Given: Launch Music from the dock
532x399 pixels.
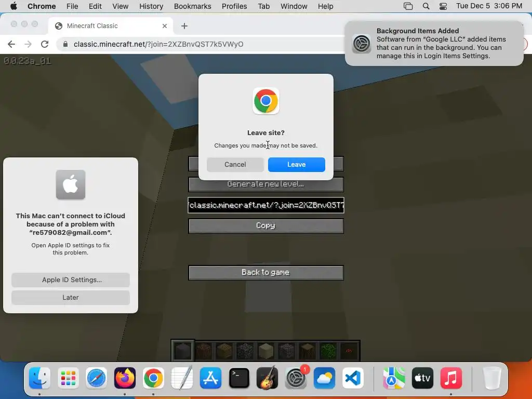Looking at the screenshot, I should tap(451, 378).
